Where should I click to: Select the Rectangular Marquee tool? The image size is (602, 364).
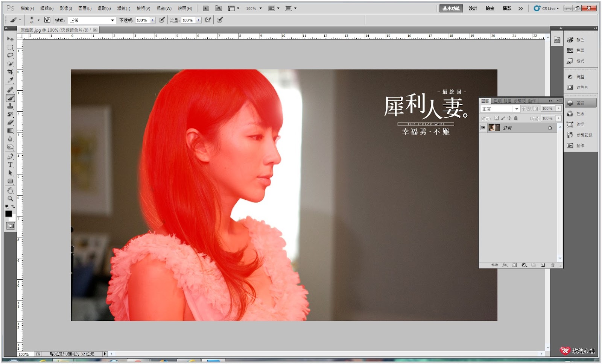[10, 47]
